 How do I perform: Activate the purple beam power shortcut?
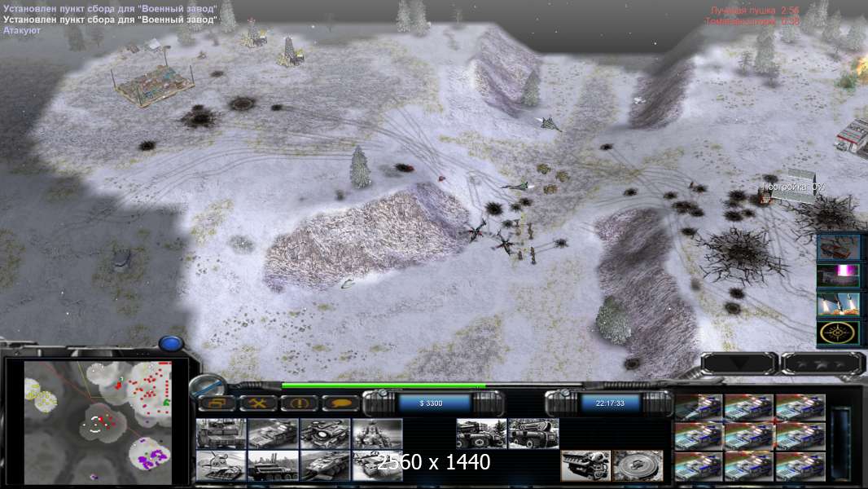[x=840, y=275]
